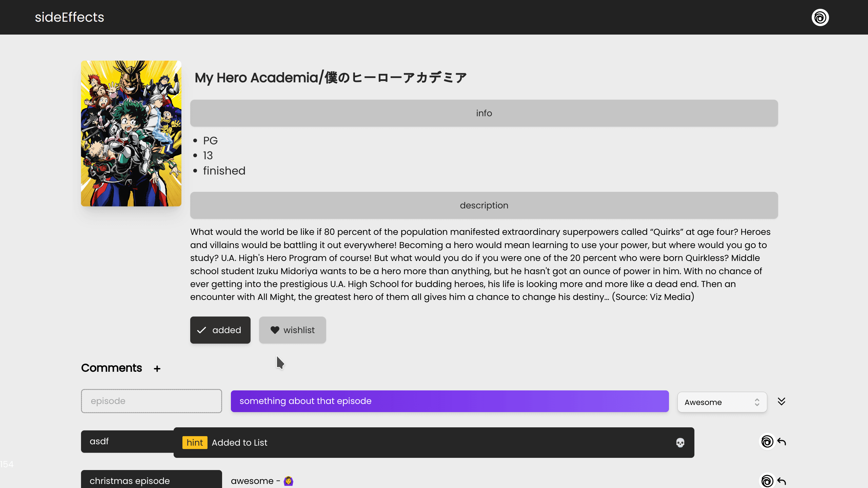Click the Comments heading

[x=112, y=368]
